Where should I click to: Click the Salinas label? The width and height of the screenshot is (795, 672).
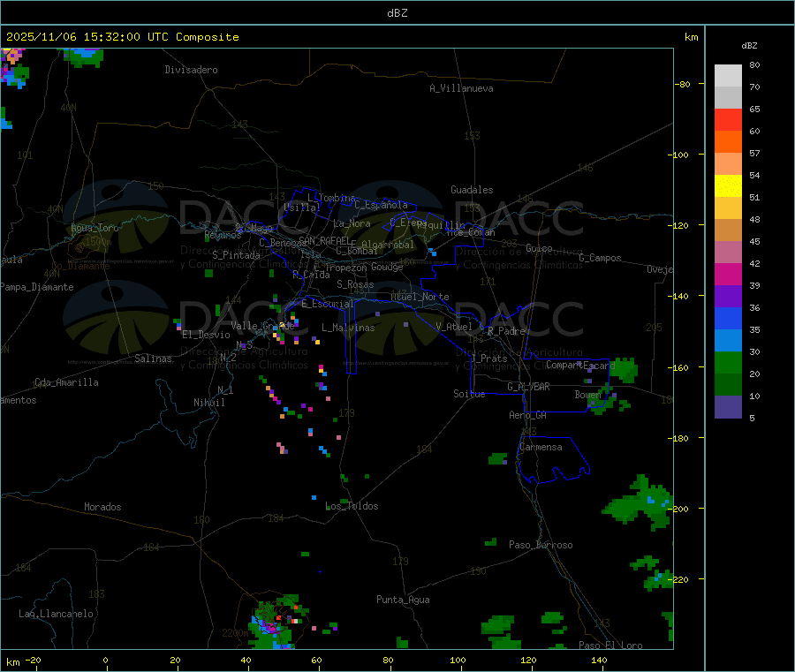pos(153,359)
